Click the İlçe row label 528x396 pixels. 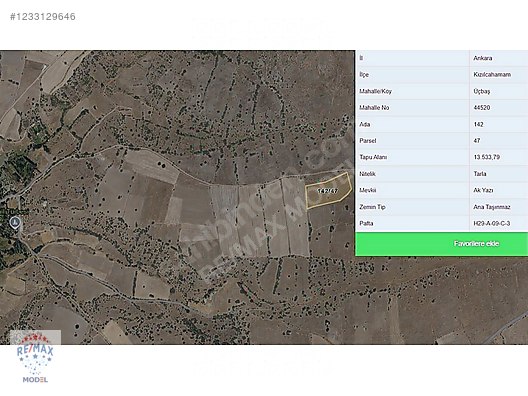[x=364, y=74]
